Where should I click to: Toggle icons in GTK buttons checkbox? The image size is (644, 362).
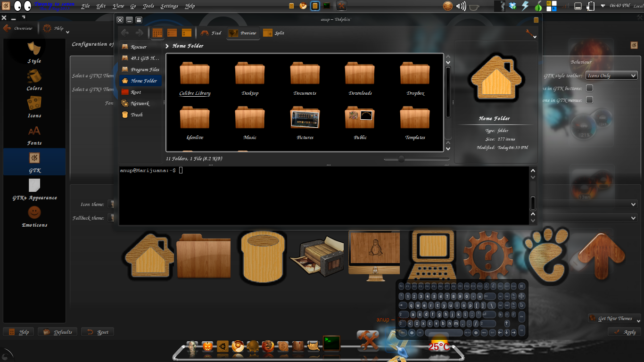click(589, 88)
